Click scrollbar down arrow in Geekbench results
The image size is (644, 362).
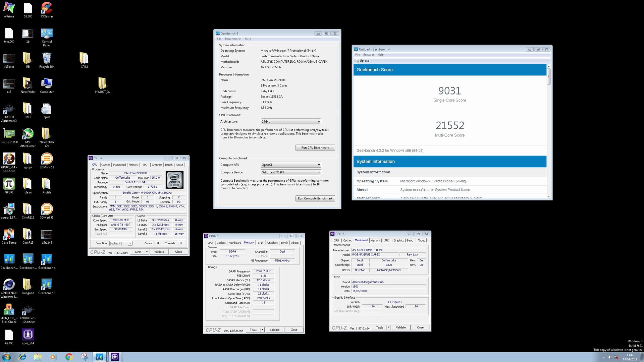click(549, 196)
